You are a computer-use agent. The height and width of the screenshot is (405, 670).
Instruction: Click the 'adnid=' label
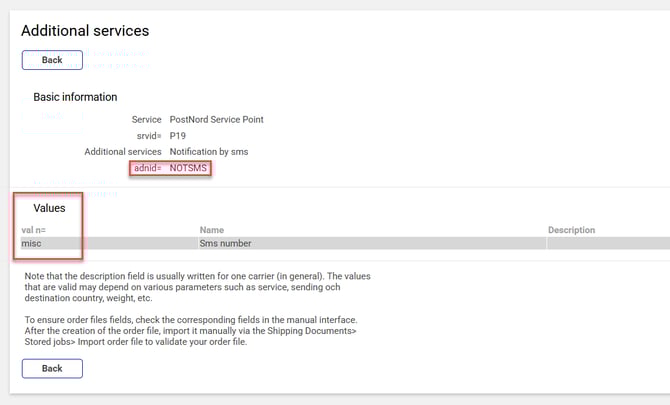147,169
